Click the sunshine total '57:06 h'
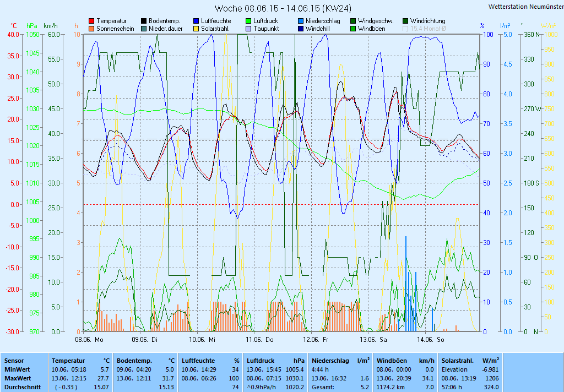This screenshot has height=392, width=564. click(x=452, y=388)
